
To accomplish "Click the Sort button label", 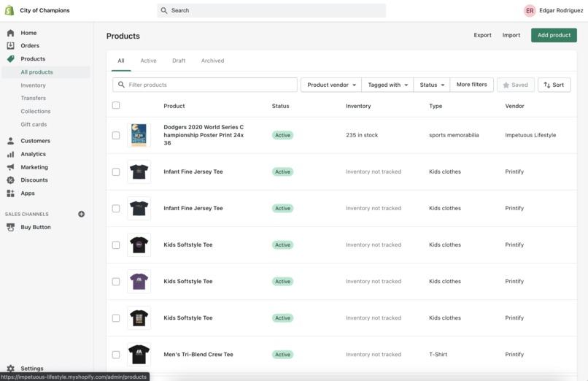I will click(x=558, y=85).
